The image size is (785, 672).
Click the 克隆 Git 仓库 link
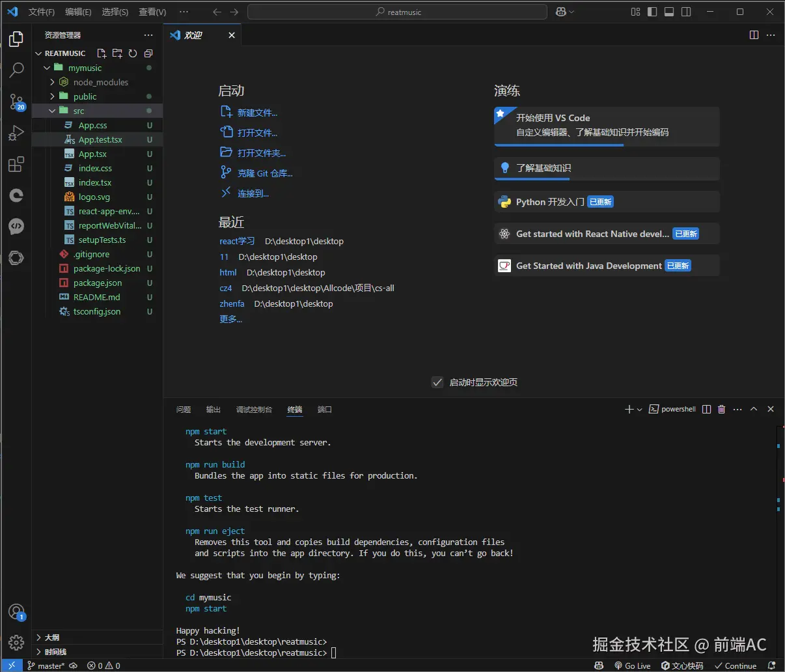click(265, 173)
